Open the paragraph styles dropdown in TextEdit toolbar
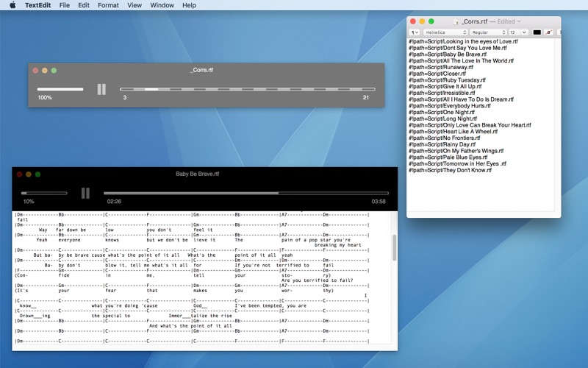Viewport: 588px width, 368px height. 415,32
